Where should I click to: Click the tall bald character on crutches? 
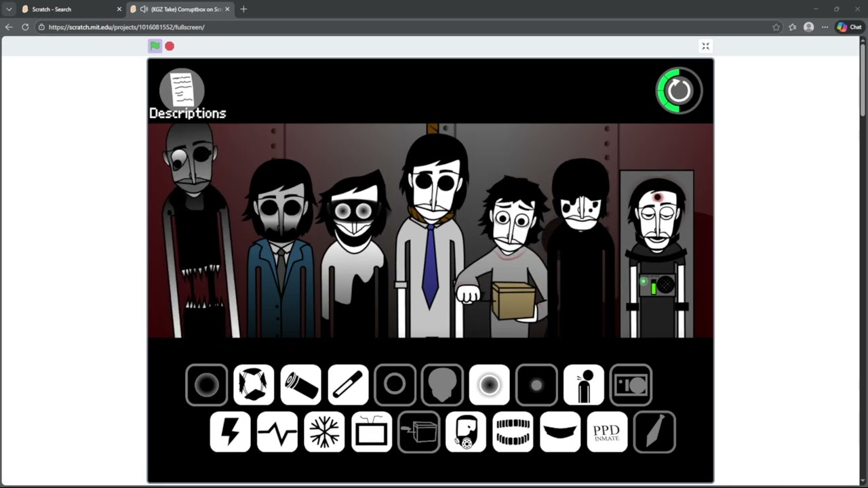point(195,230)
